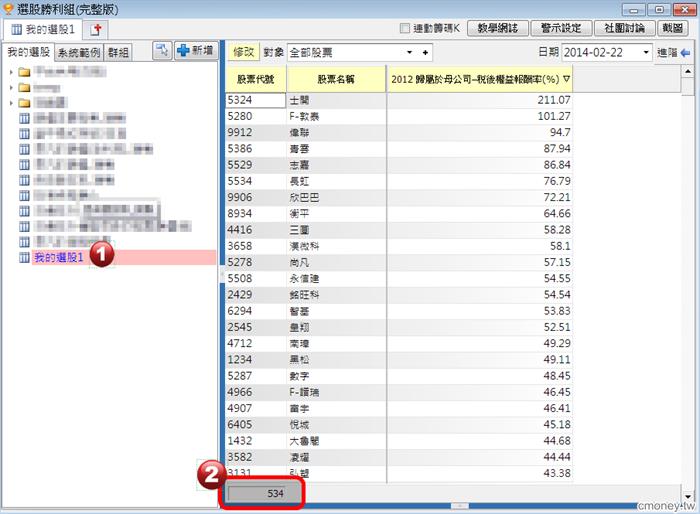
Task: Click stock code 5278
Action: pyautogui.click(x=240, y=262)
